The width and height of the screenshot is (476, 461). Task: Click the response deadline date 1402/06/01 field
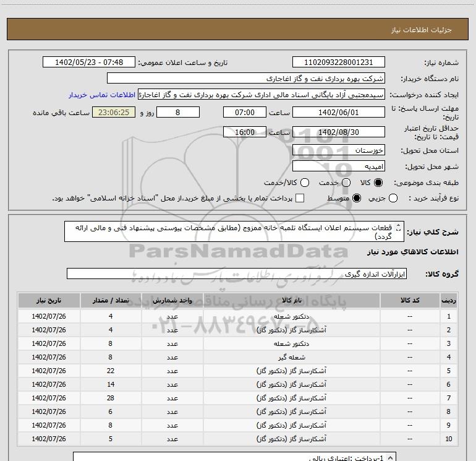pyautogui.click(x=339, y=112)
